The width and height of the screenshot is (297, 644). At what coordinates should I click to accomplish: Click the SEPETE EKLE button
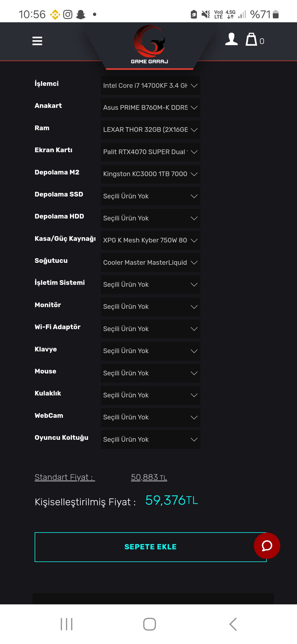click(x=150, y=547)
